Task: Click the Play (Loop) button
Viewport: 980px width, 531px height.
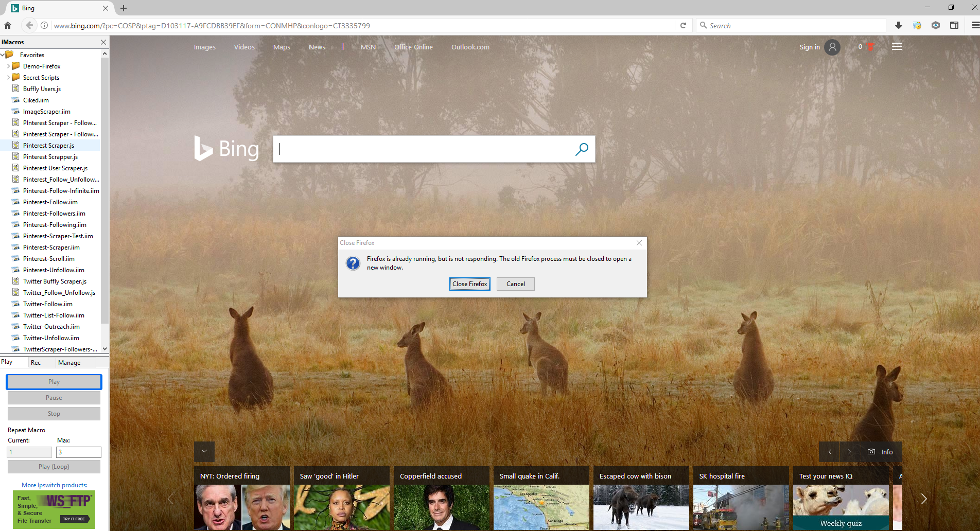Action: click(x=54, y=467)
